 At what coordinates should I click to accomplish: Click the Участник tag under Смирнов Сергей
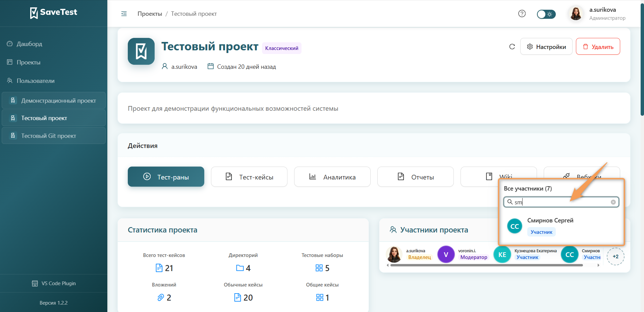pos(541,232)
